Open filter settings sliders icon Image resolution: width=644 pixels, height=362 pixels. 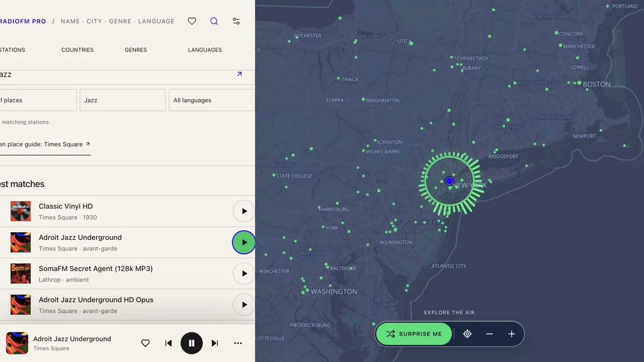coord(236,21)
